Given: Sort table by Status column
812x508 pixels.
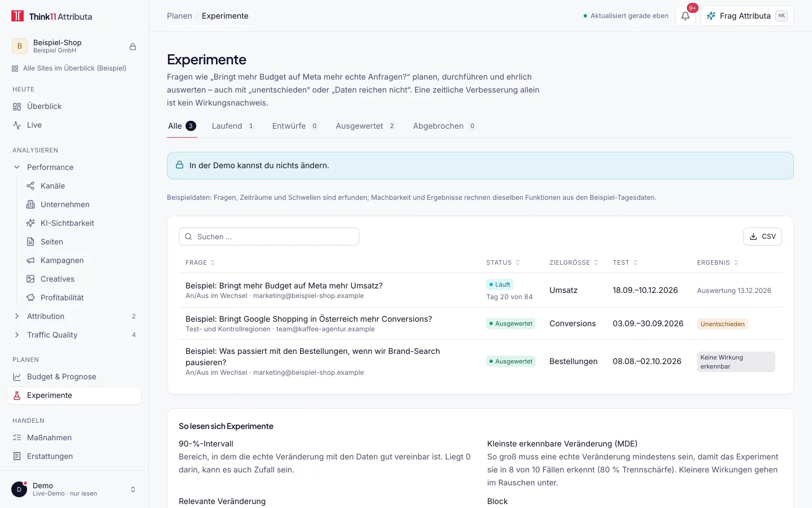Looking at the screenshot, I should pos(503,262).
